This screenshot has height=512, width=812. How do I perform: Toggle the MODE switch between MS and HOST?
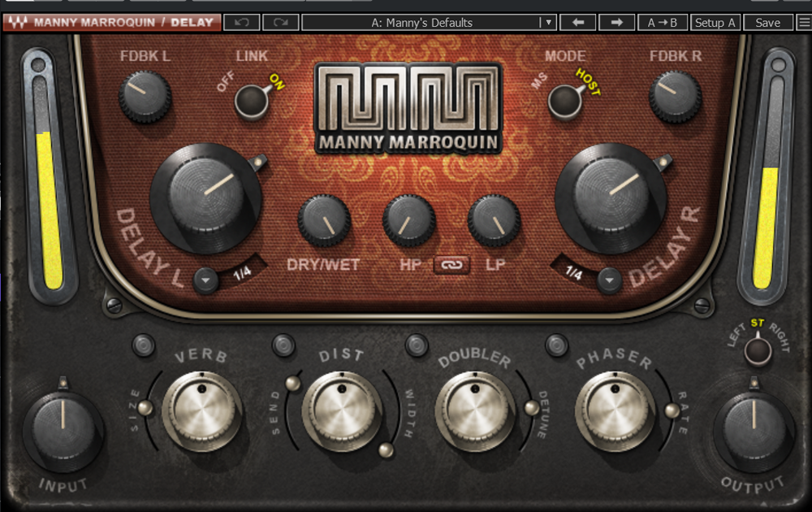[565, 101]
